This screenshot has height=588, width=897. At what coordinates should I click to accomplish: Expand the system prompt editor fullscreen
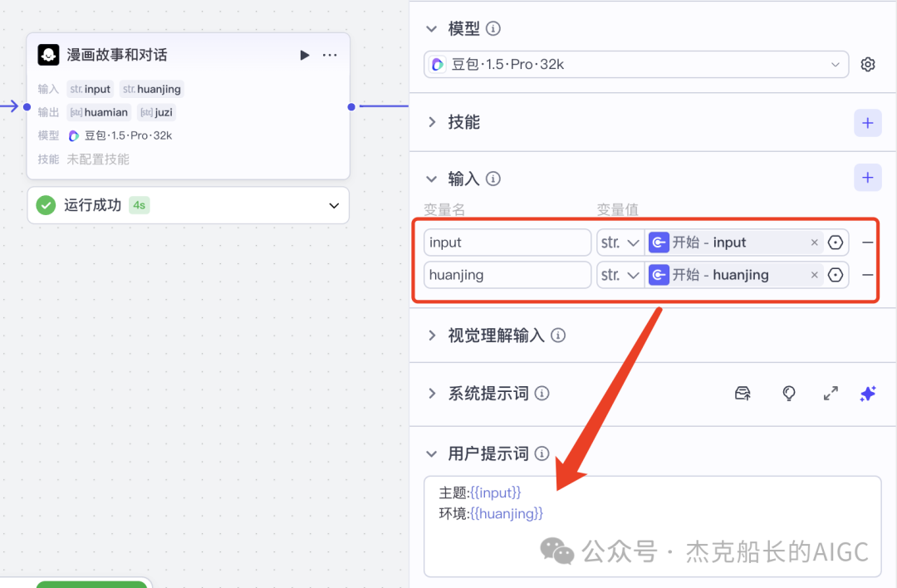(x=831, y=394)
